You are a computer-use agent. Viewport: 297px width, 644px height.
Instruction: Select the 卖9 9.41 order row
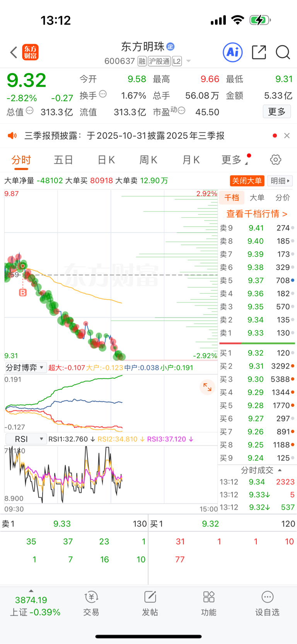(257, 228)
